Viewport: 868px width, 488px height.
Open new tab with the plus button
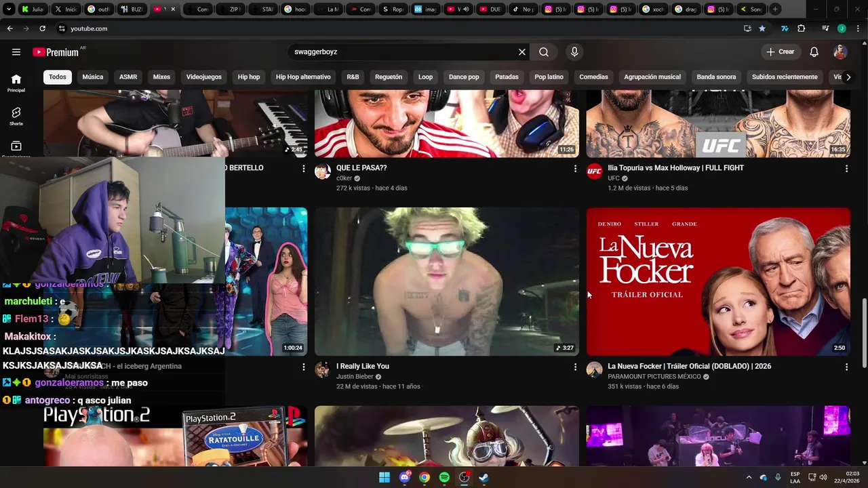(775, 9)
